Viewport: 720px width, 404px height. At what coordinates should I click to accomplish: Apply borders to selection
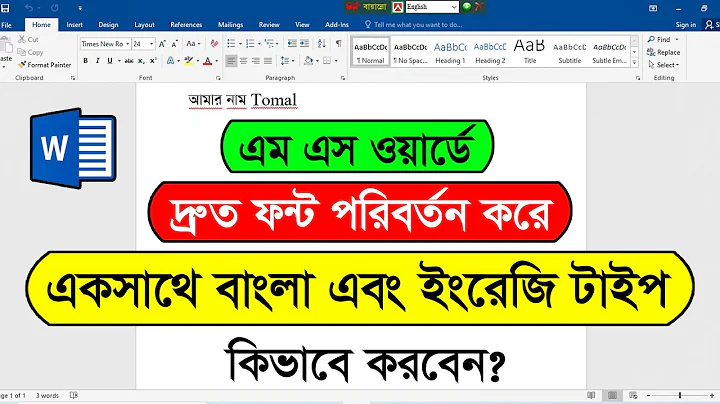(x=327, y=61)
